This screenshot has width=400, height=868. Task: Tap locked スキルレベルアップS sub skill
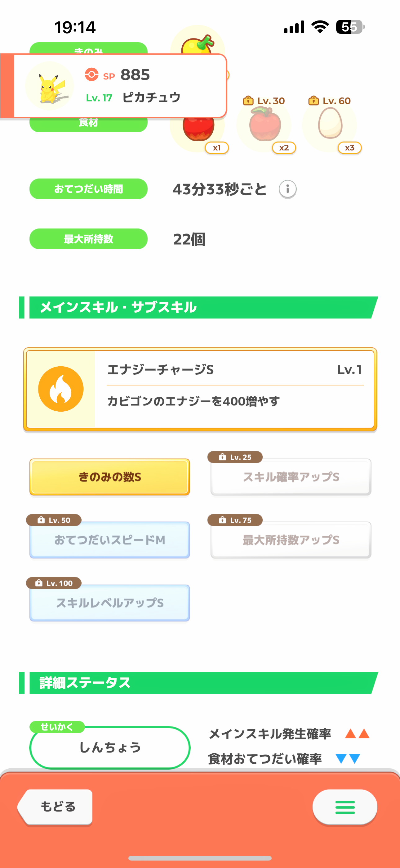110,603
